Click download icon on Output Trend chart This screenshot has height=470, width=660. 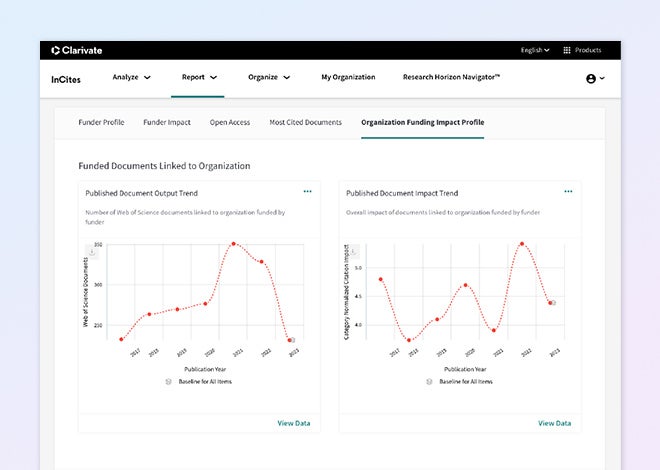pos(92,251)
